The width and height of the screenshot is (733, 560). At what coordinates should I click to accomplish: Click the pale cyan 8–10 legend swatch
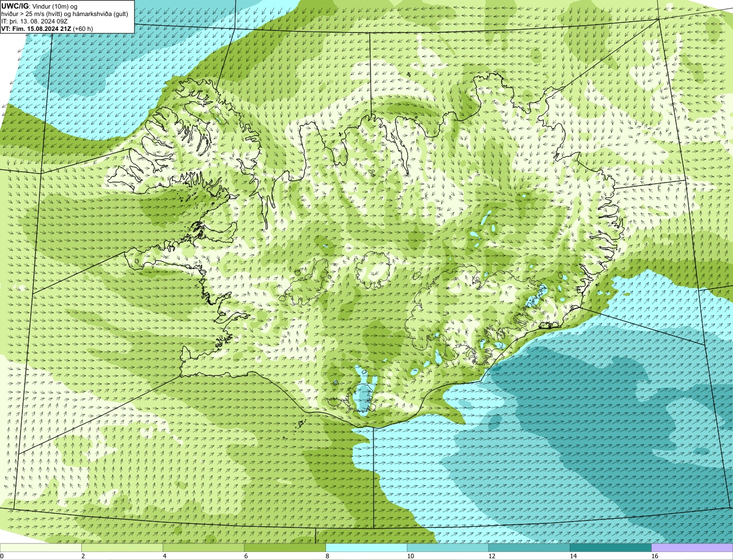point(366,548)
